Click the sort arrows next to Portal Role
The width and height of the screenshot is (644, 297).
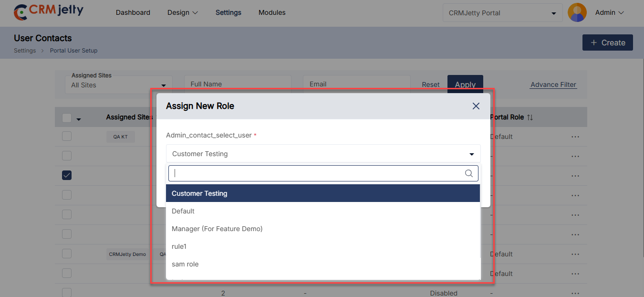click(530, 117)
